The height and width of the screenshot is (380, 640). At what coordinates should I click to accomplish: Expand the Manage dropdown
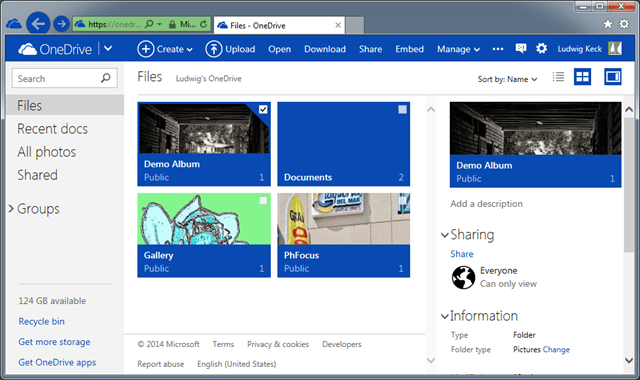point(458,49)
